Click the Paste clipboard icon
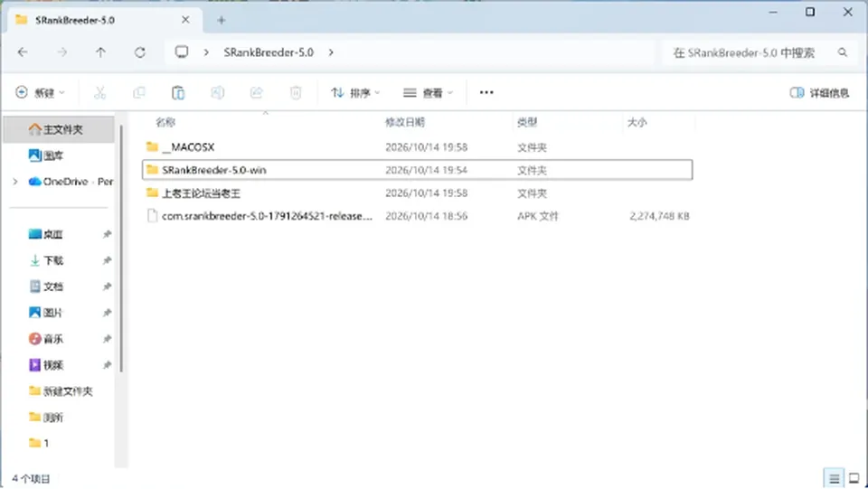The image size is (868, 489). [x=178, y=92]
